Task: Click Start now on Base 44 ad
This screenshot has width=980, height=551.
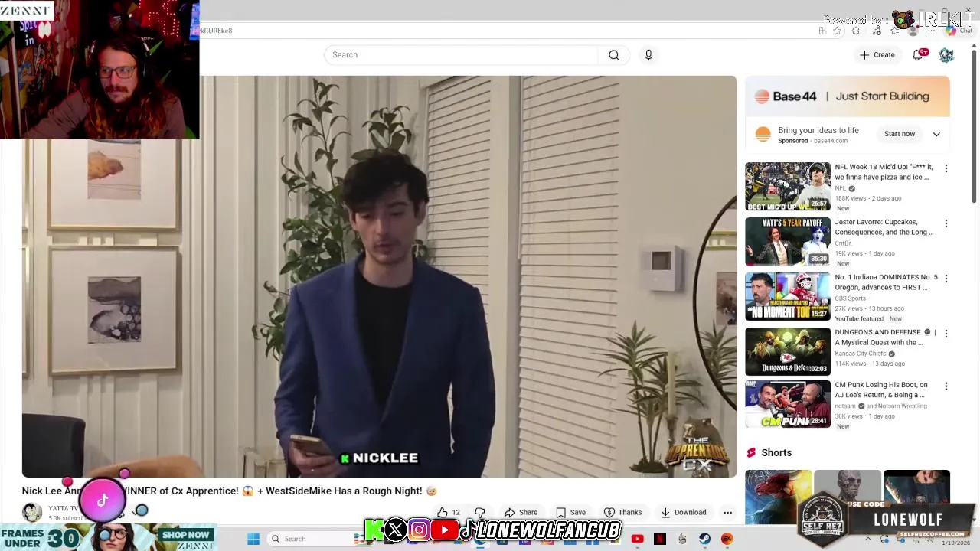Action: click(x=900, y=134)
